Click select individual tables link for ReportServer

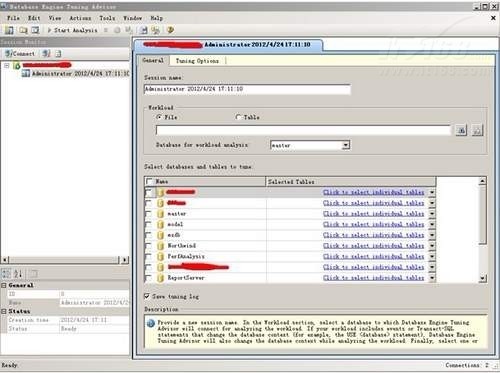373,278
